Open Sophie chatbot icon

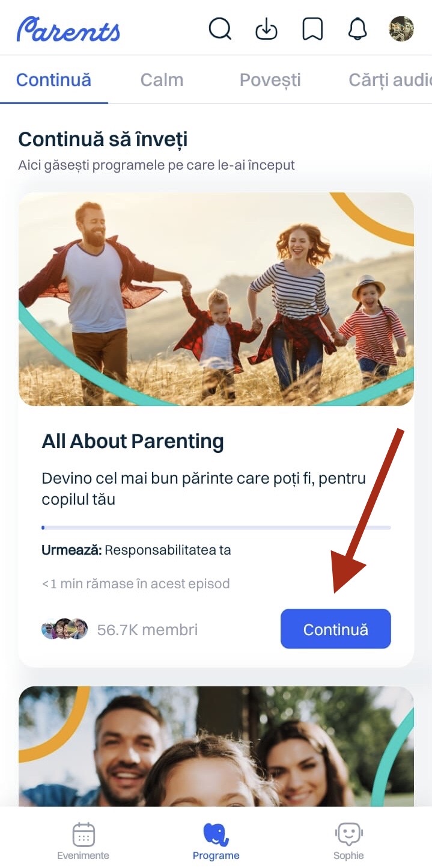pyautogui.click(x=349, y=835)
